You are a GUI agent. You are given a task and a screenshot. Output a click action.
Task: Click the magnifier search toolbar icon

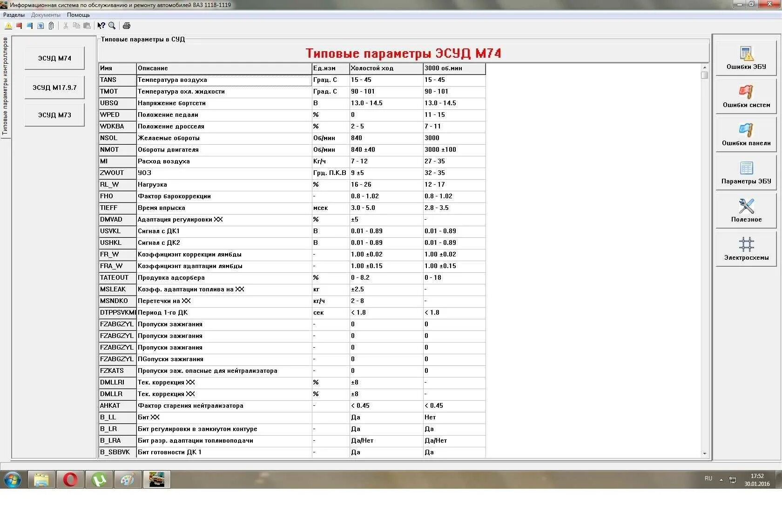pyautogui.click(x=112, y=26)
